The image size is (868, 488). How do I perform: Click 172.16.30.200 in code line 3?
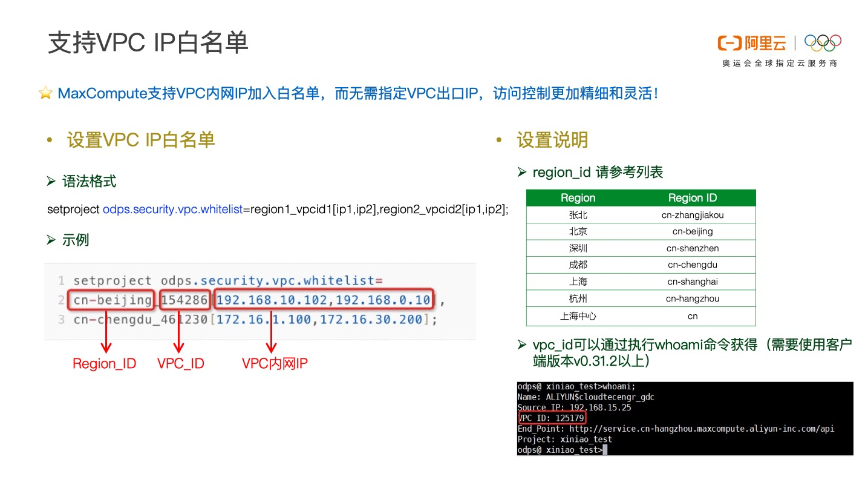pyautogui.click(x=371, y=320)
